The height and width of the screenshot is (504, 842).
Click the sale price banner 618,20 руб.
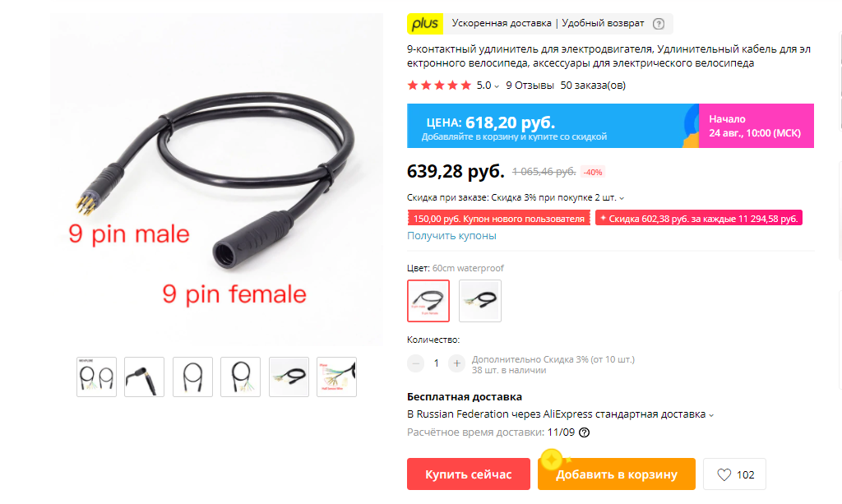point(553,126)
